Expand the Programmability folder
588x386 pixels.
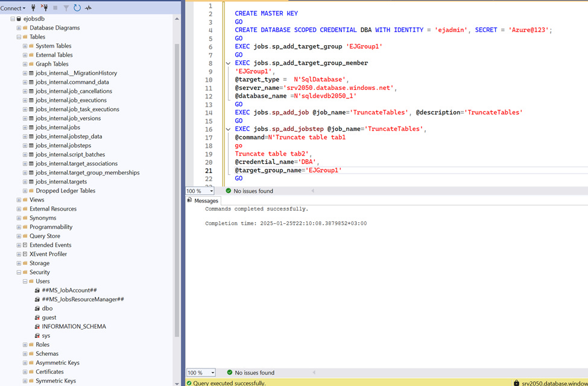pos(19,227)
